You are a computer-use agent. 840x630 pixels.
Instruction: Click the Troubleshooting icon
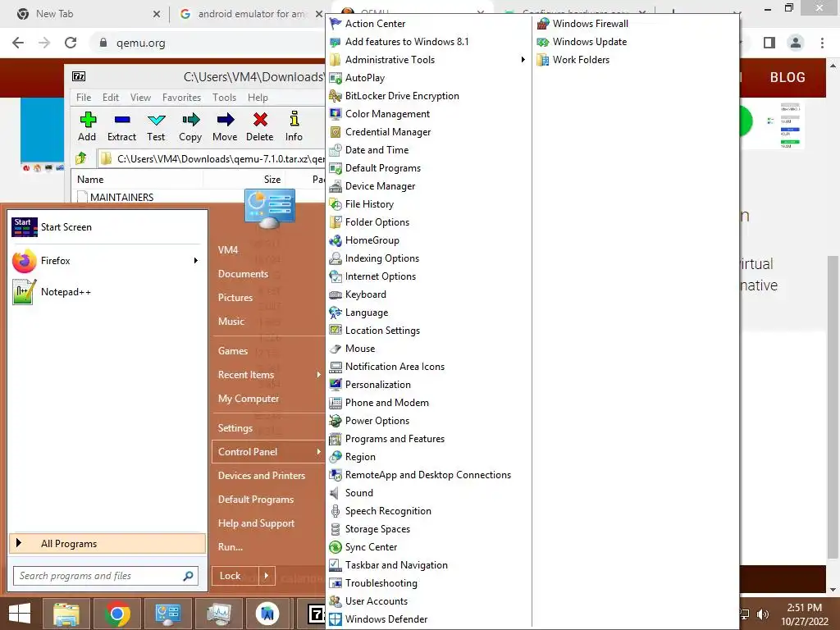coord(336,583)
